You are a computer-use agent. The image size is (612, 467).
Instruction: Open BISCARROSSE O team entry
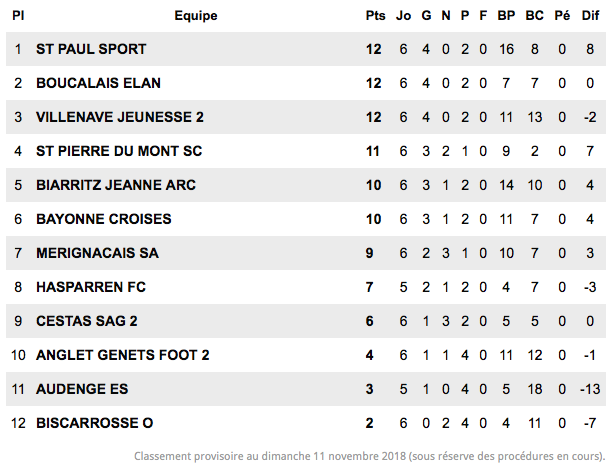pyautogui.click(x=94, y=423)
